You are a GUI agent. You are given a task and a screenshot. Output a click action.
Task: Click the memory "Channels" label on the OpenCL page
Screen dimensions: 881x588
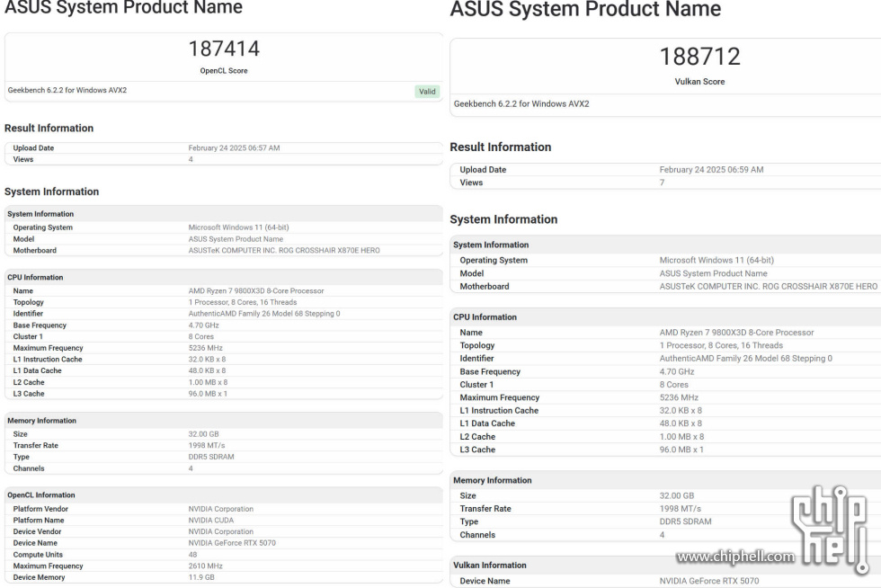[29, 468]
